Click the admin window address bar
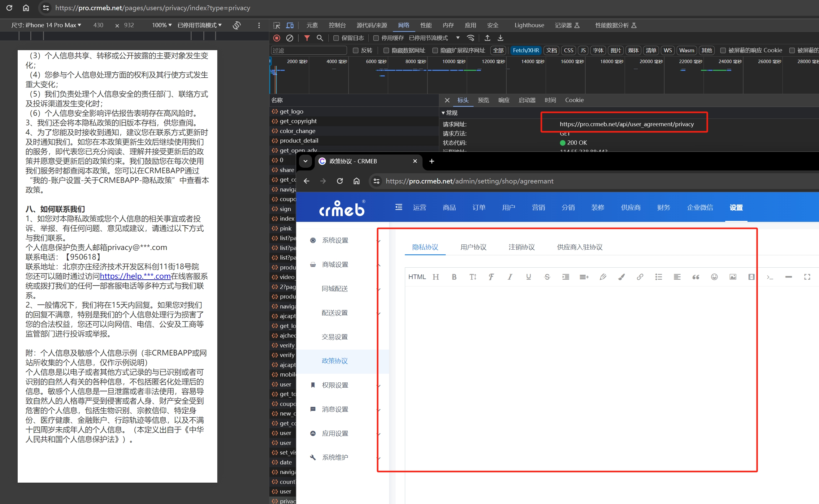The height and width of the screenshot is (504, 819). pyautogui.click(x=594, y=181)
